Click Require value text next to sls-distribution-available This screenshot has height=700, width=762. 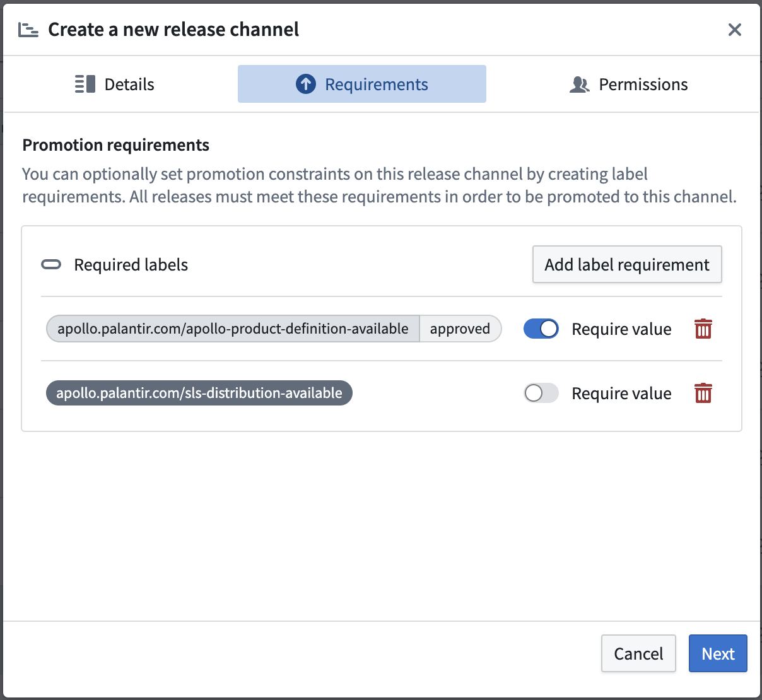[621, 394]
